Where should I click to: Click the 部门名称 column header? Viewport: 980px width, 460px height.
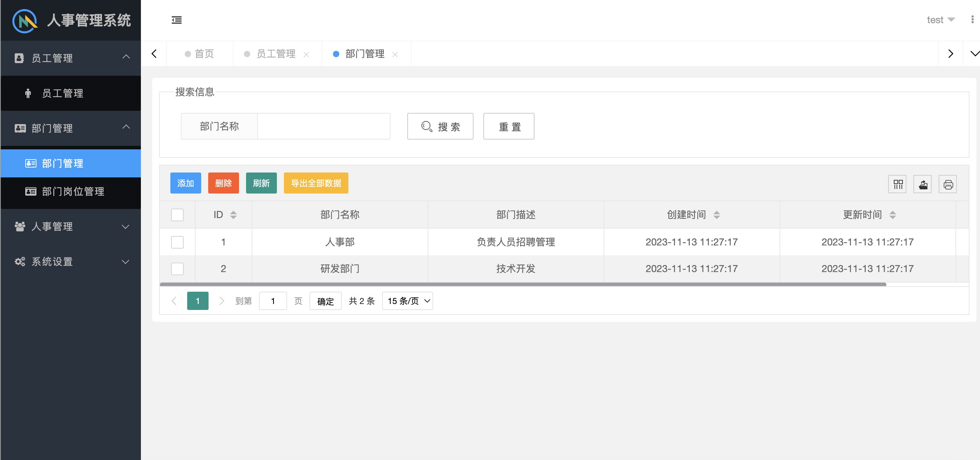pyautogui.click(x=340, y=215)
